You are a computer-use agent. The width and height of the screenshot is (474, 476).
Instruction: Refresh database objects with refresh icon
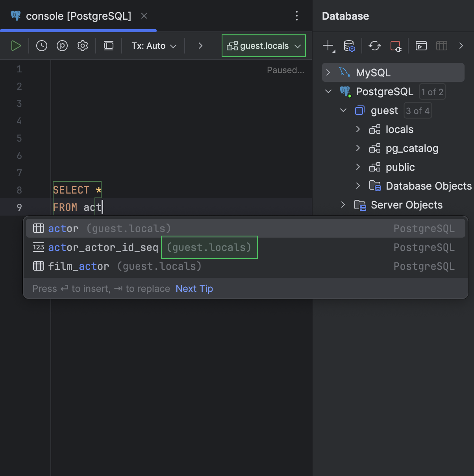click(374, 46)
